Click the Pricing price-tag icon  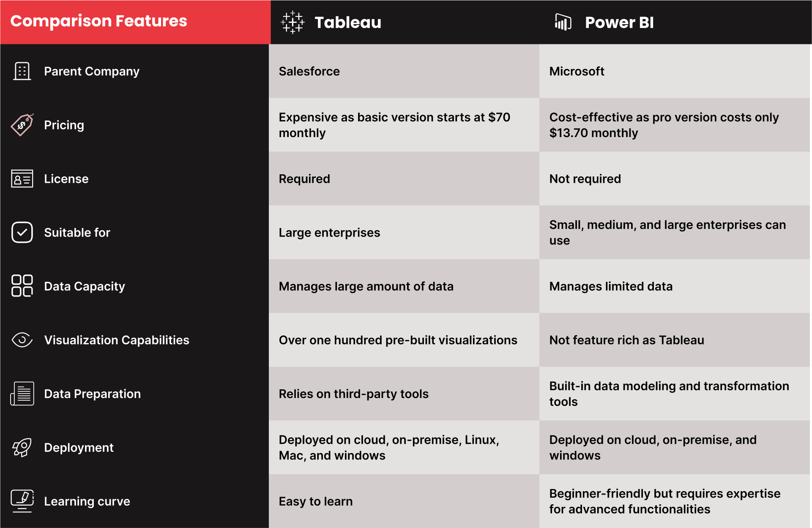click(x=22, y=125)
